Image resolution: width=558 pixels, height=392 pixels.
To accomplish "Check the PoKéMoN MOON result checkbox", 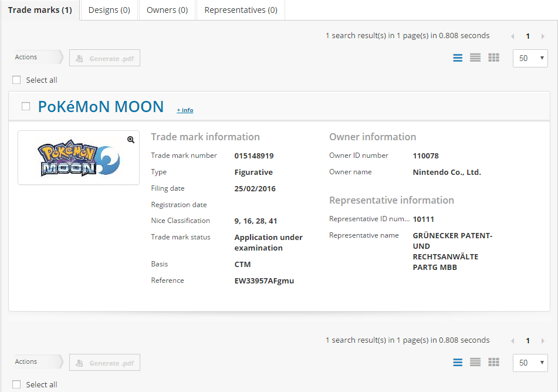I will pyautogui.click(x=26, y=106).
